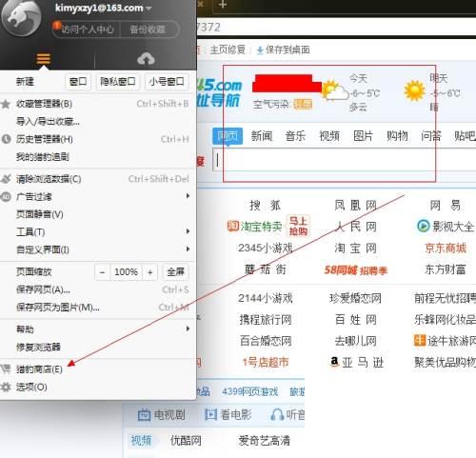476x458 pixels.
Task: Select the 图片 search tab
Action: tap(364, 136)
